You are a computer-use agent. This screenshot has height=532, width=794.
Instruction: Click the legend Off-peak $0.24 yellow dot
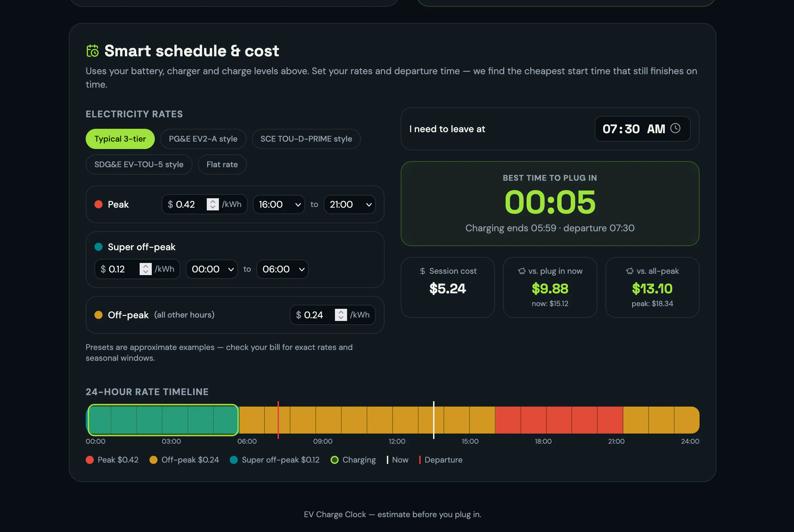click(153, 460)
